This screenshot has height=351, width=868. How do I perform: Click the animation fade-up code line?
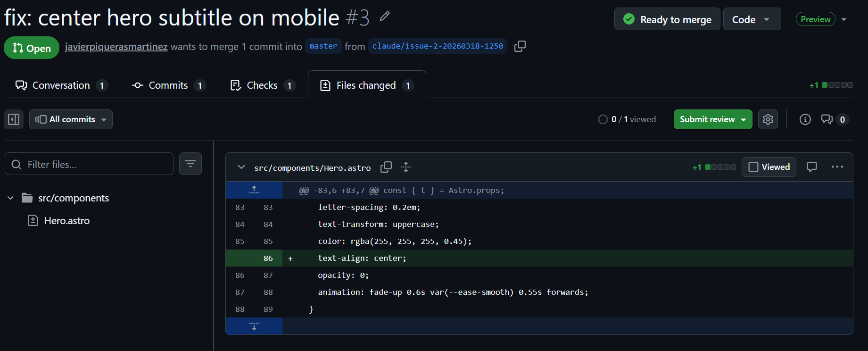click(x=453, y=292)
